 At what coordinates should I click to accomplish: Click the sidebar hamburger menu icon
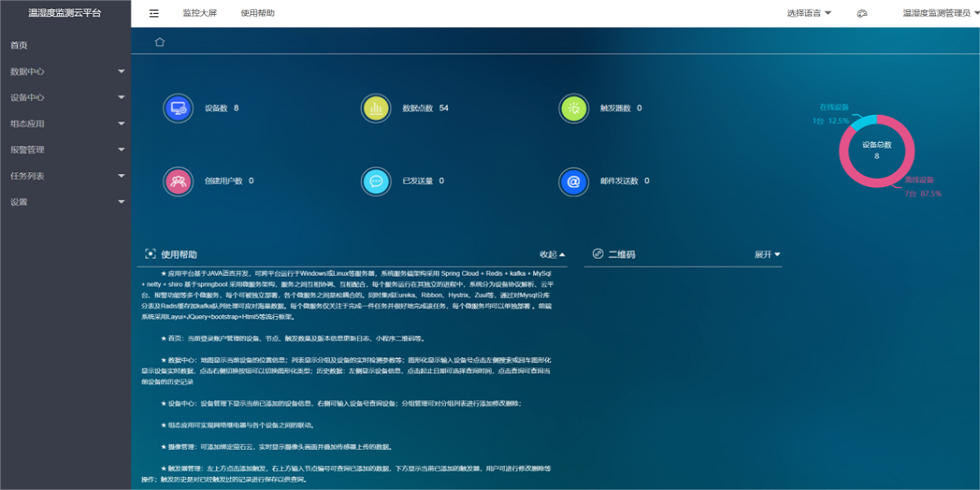coord(154,13)
